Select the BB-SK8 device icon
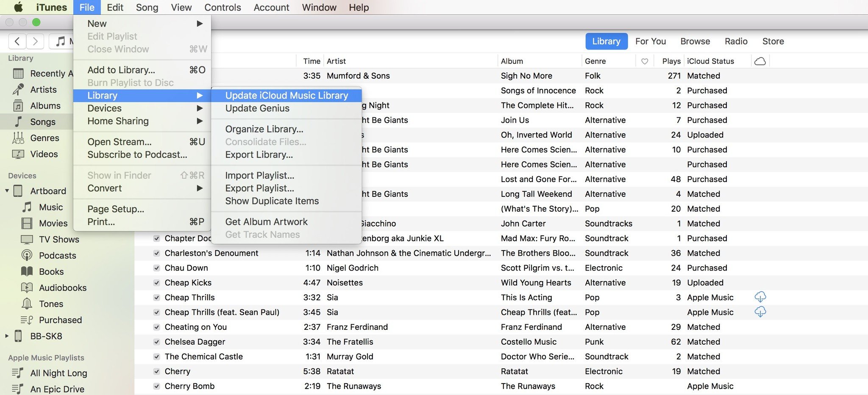 pyautogui.click(x=18, y=336)
